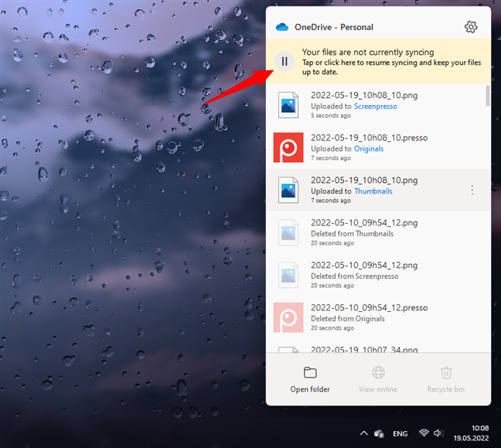
Task: Click the pause icon to resume syncing
Action: pyautogui.click(x=285, y=61)
